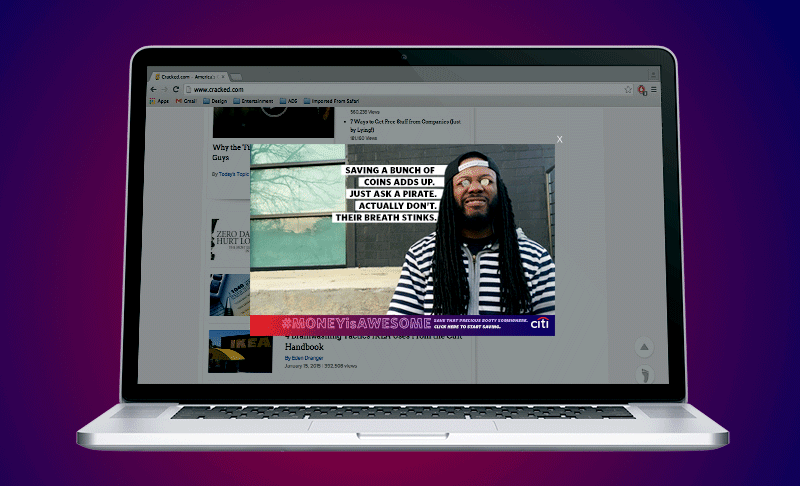The image size is (800, 486).
Task: Click the ad image of the man with coins
Action: (x=402, y=229)
